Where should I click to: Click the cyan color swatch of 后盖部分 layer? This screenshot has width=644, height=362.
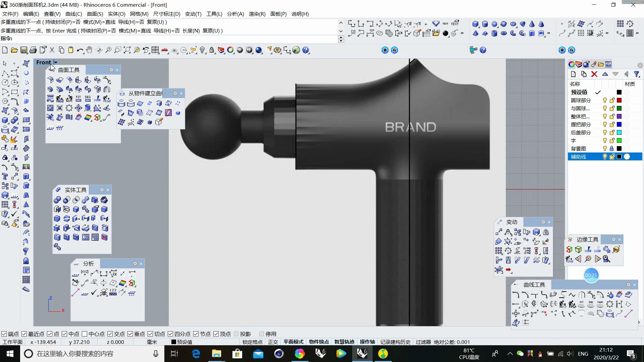(x=619, y=132)
